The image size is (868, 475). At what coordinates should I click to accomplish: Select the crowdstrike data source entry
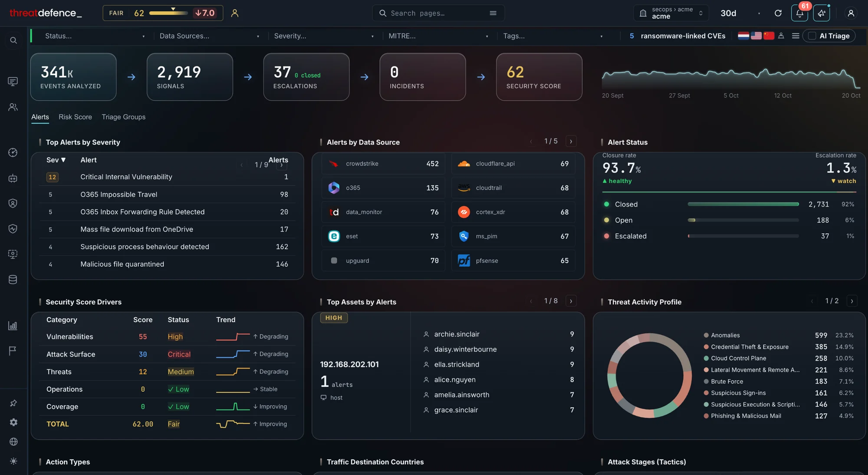pyautogui.click(x=383, y=164)
